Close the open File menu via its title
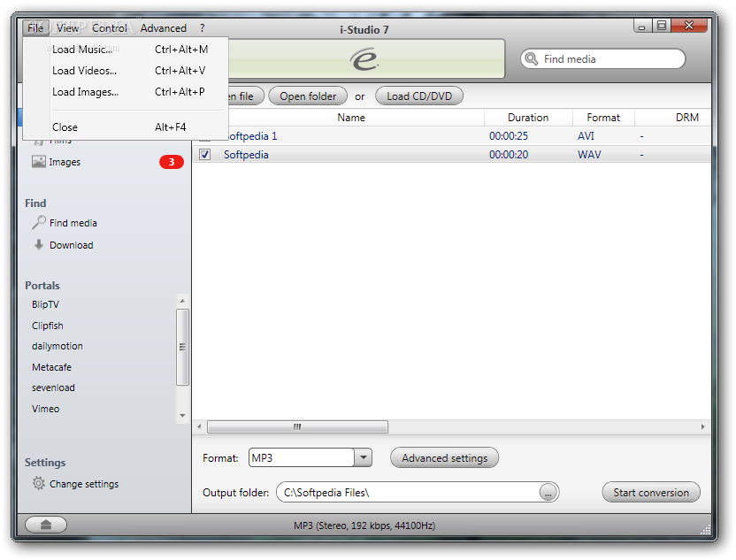 tap(35, 28)
